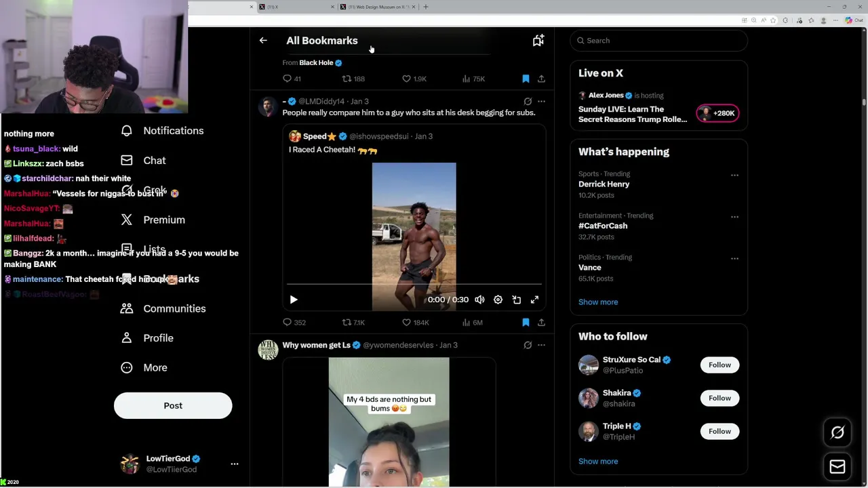
Task: Mute the cheetah video volume
Action: pyautogui.click(x=479, y=300)
